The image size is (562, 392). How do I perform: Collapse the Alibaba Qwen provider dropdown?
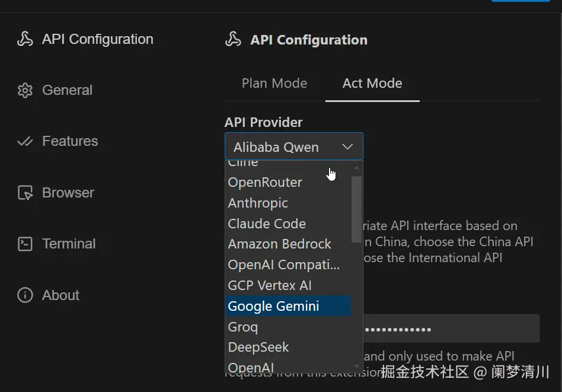pos(294,146)
